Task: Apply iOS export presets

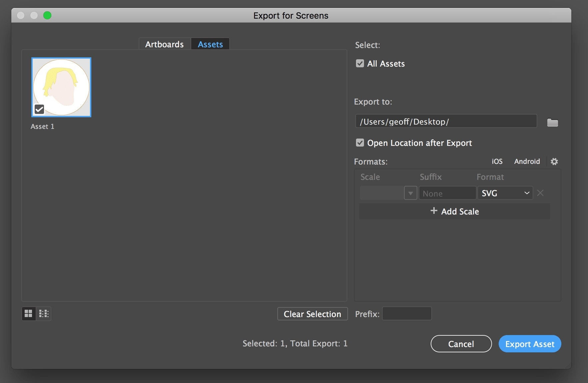Action: coord(497,162)
